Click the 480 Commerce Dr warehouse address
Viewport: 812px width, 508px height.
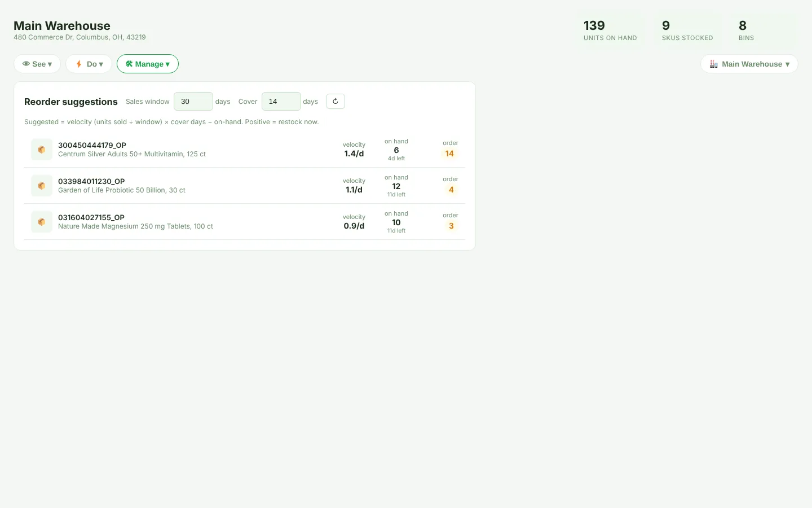click(80, 37)
